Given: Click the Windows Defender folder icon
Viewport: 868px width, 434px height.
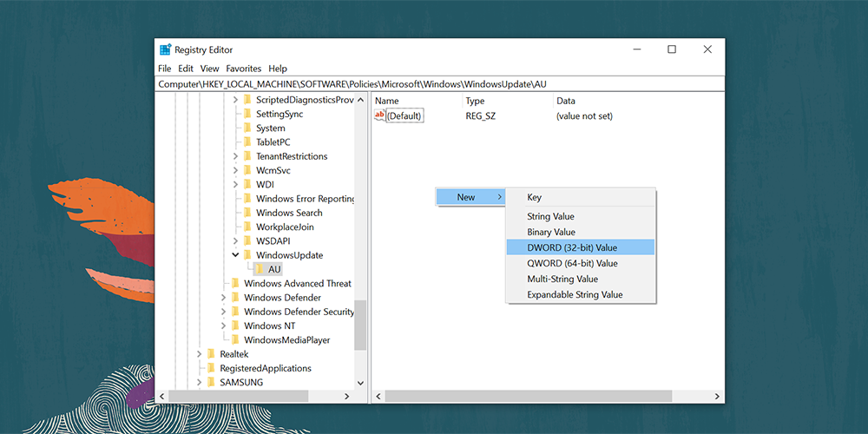Looking at the screenshot, I should 235,297.
